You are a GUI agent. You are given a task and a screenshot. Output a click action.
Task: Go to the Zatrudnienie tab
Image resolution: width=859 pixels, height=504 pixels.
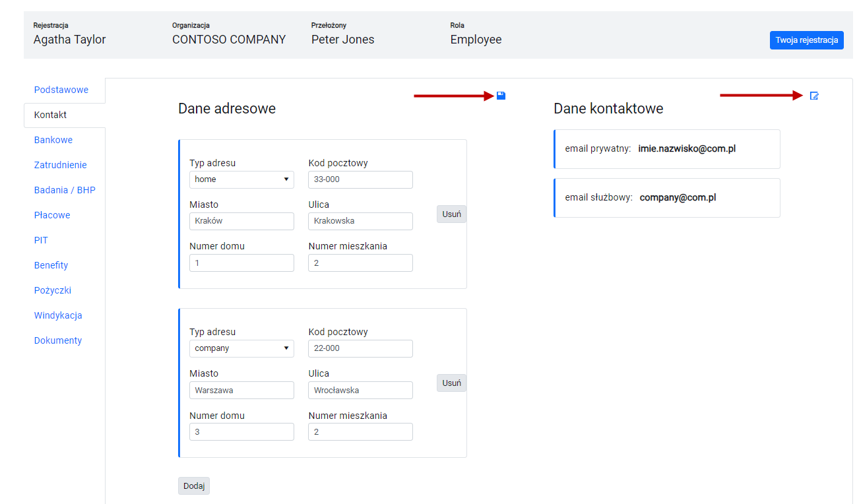click(x=61, y=165)
